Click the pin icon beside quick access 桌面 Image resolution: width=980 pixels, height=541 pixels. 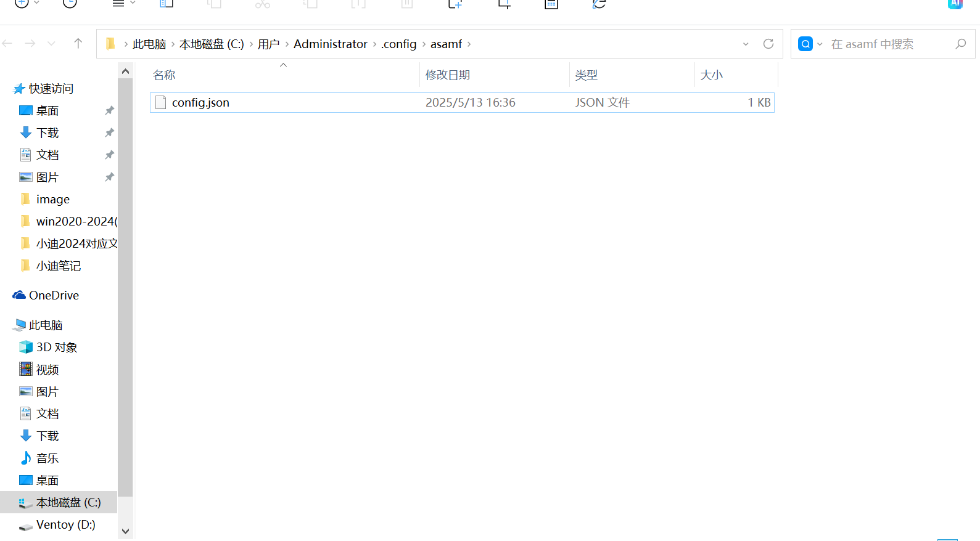coord(109,111)
